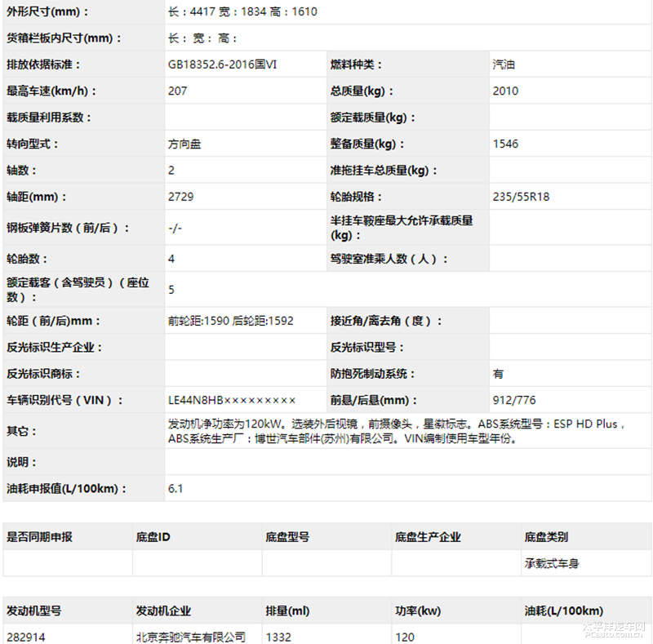Click the 油耗(L/100km) column header
The height and width of the screenshot is (644, 653).
pyautogui.click(x=564, y=611)
